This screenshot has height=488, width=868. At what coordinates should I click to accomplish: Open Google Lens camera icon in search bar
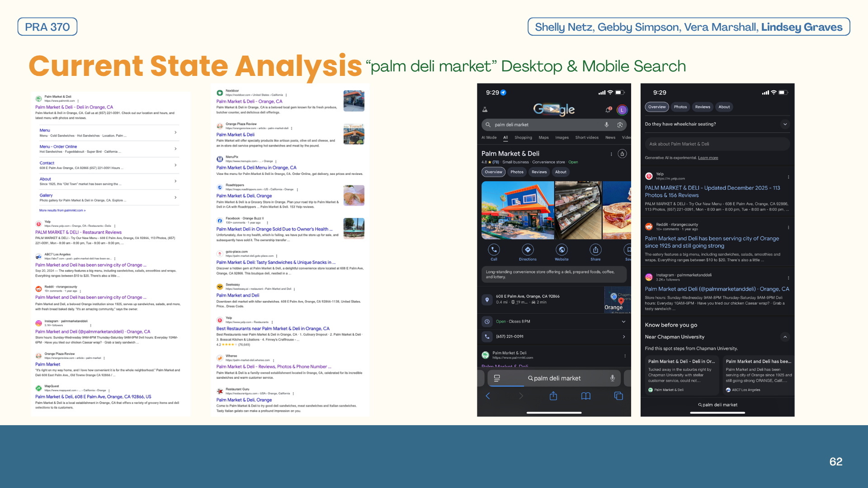coord(620,125)
